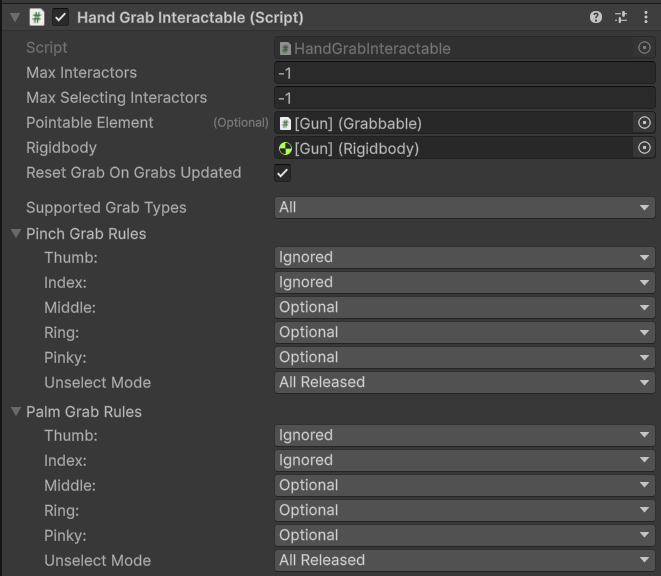Click the script icon in the component header
Viewport: 661px width, 576px height.
click(x=37, y=17)
